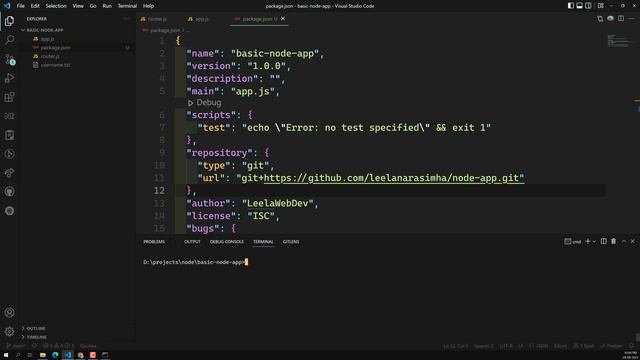This screenshot has width=640, height=360.
Task: Open File Explorer from the taskbar
Action: tap(42, 355)
